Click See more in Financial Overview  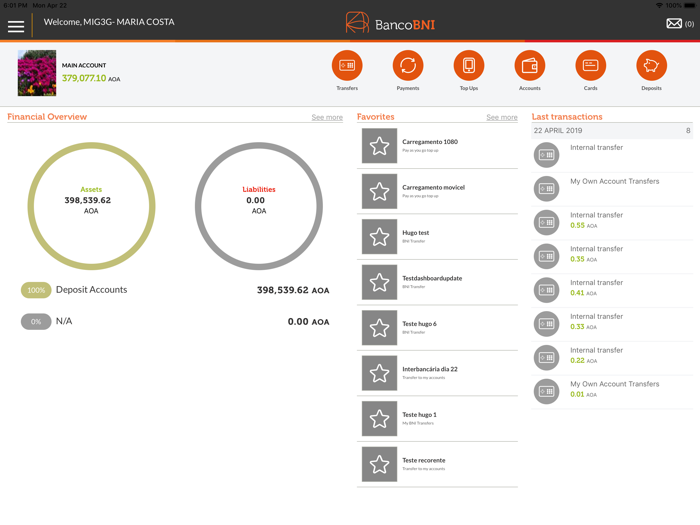(x=327, y=117)
